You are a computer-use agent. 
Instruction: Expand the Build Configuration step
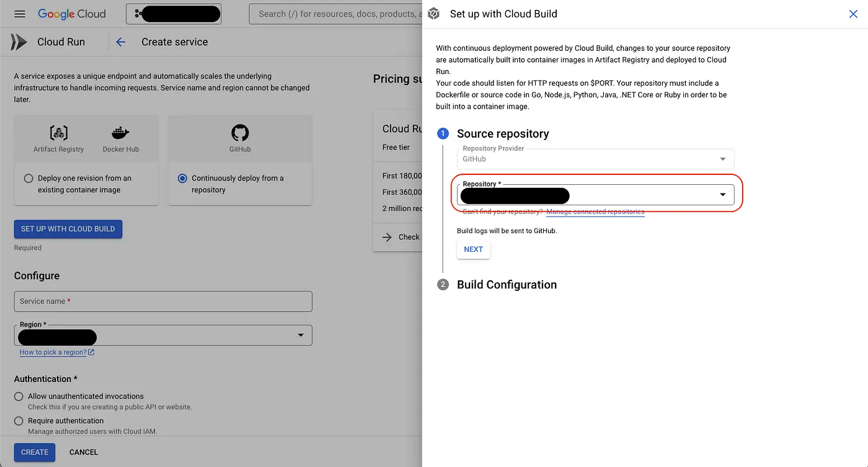coord(507,285)
